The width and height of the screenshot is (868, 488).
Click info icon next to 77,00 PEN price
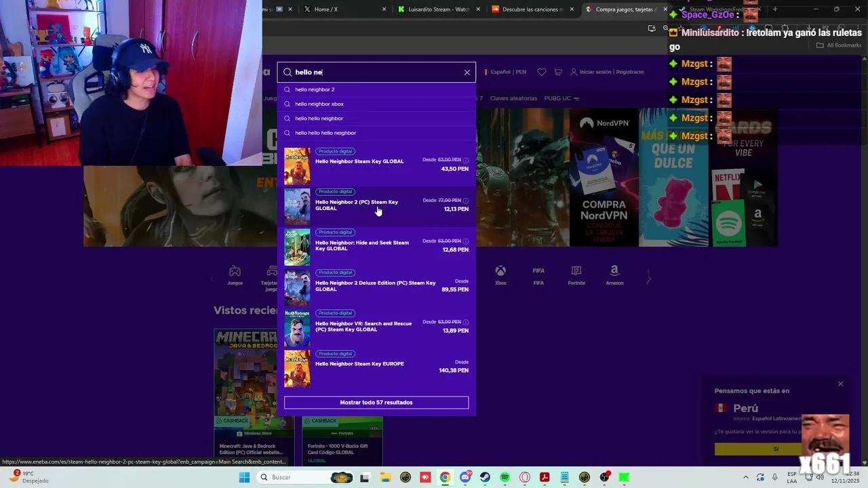466,201
